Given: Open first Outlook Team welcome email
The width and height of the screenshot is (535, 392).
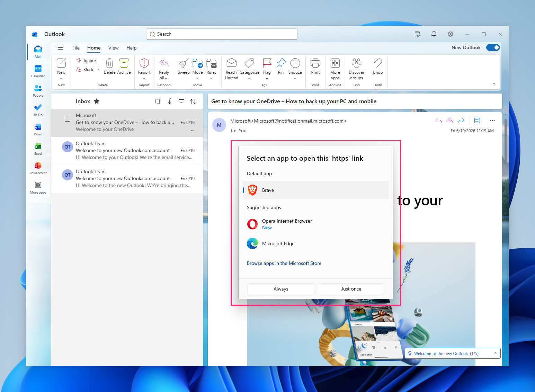Looking at the screenshot, I should [127, 151].
